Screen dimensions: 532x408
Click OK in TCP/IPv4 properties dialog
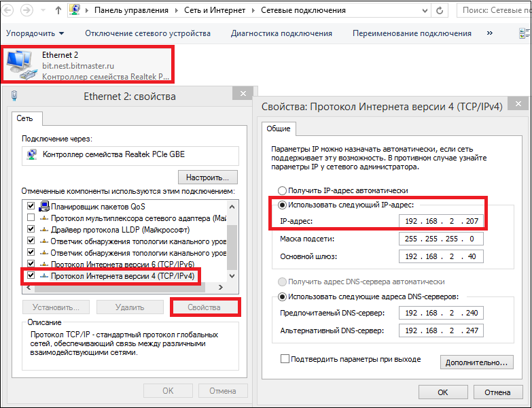443,392
